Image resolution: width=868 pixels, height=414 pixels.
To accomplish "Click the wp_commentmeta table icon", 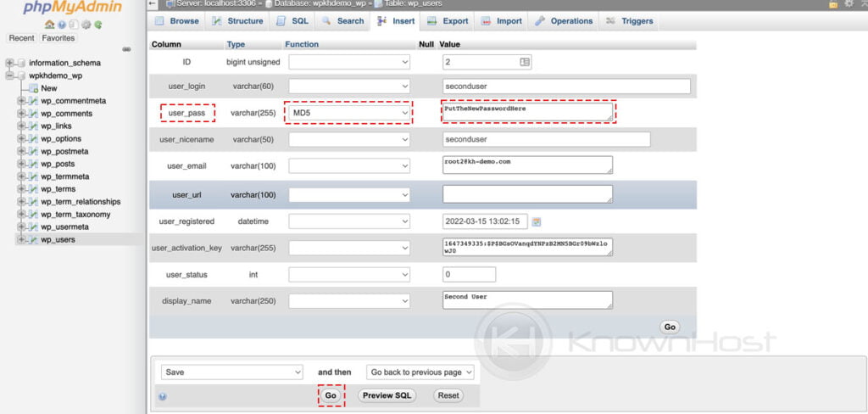I will (x=34, y=101).
